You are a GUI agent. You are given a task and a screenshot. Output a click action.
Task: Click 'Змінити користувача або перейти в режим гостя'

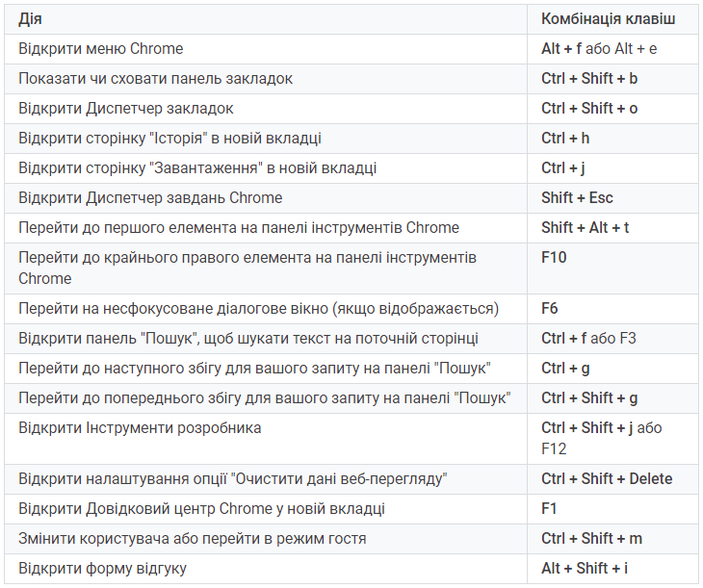click(x=193, y=539)
